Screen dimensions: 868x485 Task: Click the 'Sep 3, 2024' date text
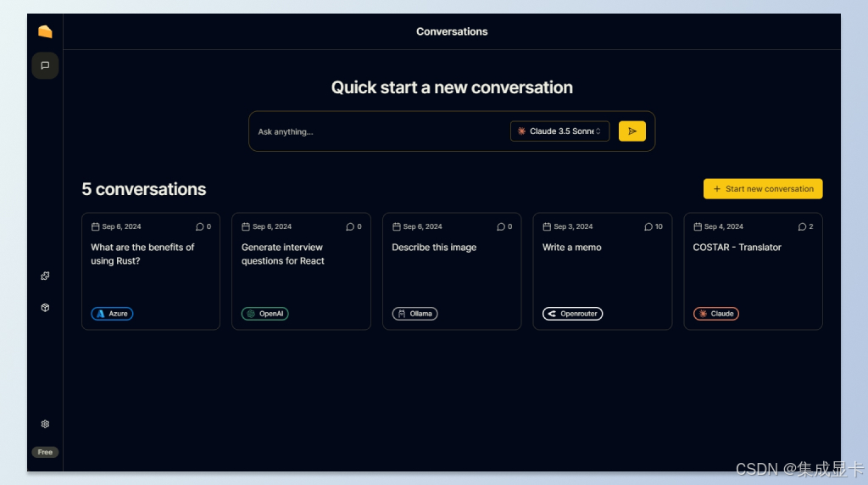(573, 226)
